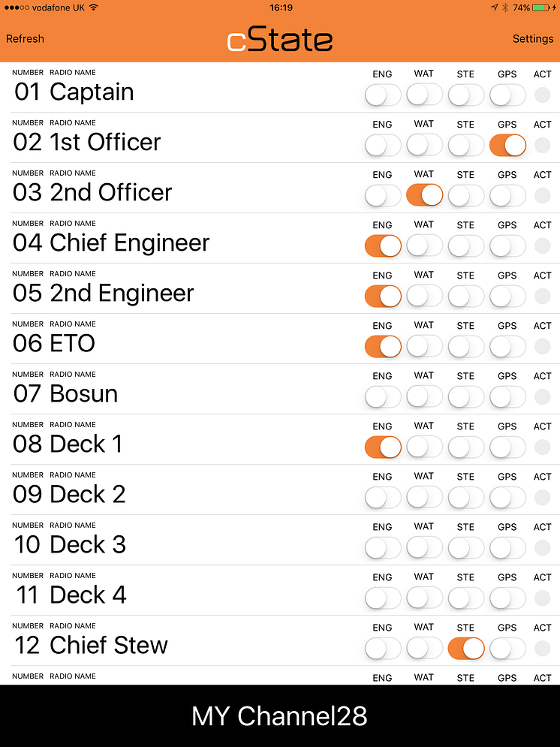Enable WAT toggle for Bosun
The height and width of the screenshot is (747, 560).
[424, 396]
